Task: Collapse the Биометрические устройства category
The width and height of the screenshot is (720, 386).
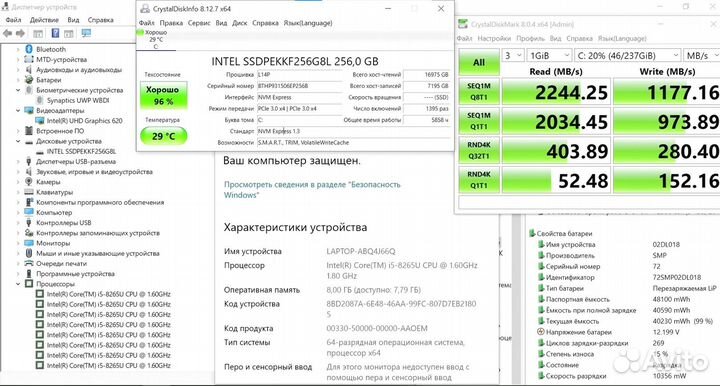Action: pyautogui.click(x=18, y=90)
